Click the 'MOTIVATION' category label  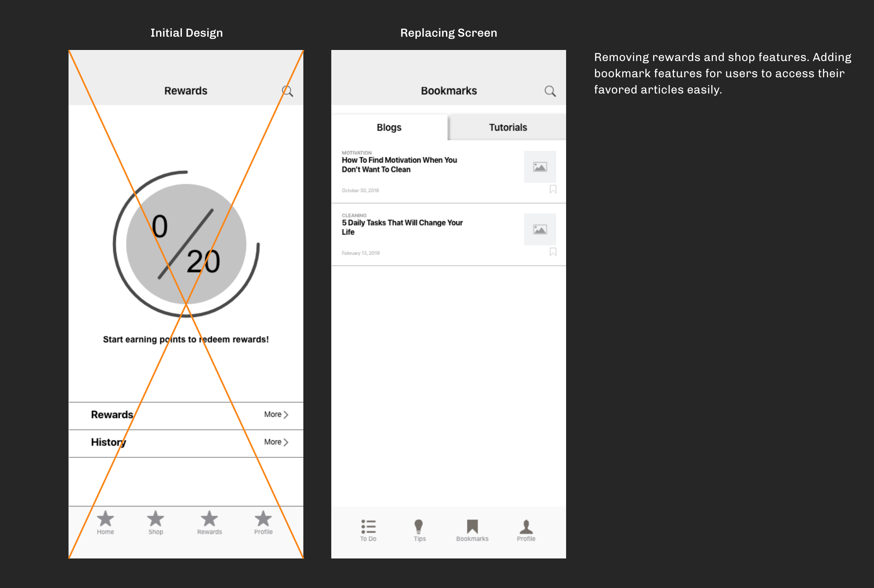[x=357, y=153]
